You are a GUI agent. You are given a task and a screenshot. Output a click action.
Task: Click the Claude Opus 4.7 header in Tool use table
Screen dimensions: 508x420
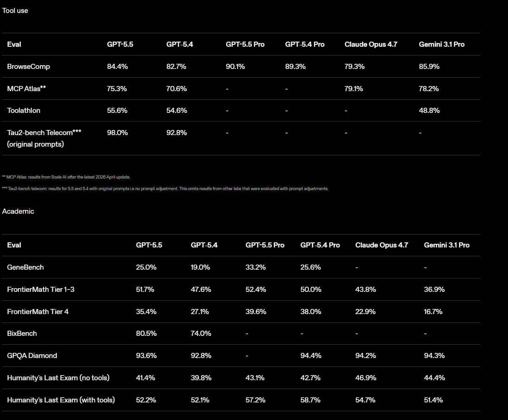tap(371, 44)
